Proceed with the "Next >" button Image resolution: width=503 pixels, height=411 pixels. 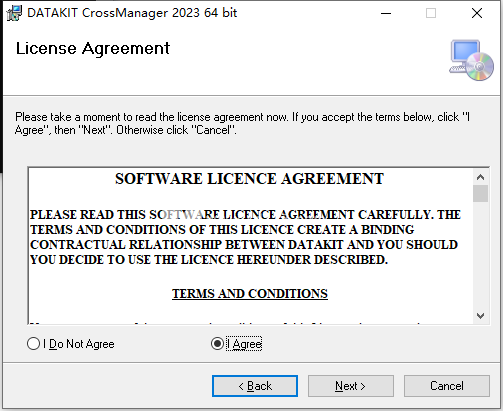tap(351, 386)
